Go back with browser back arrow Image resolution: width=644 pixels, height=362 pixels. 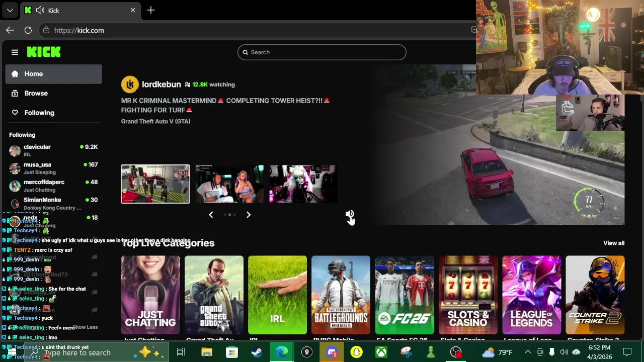pyautogui.click(x=10, y=30)
